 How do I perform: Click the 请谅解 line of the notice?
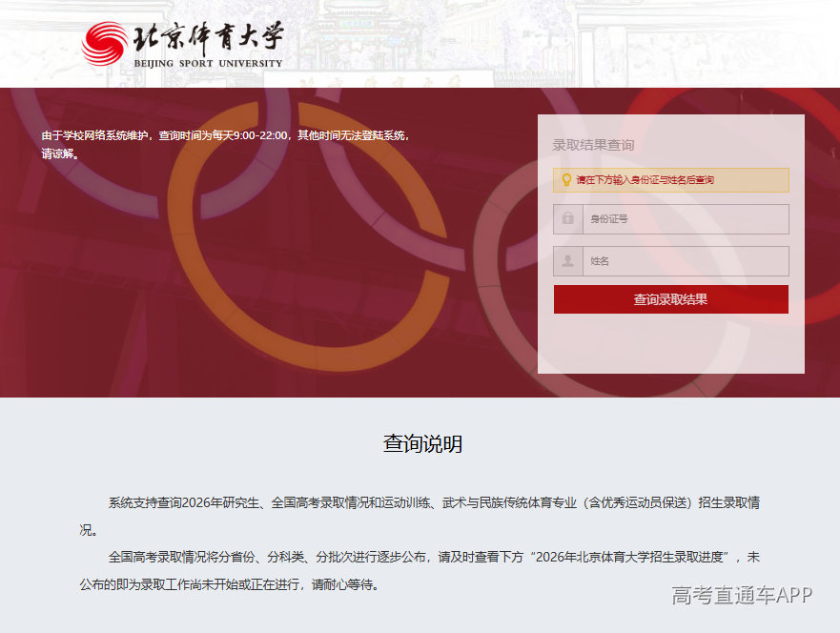tap(60, 153)
